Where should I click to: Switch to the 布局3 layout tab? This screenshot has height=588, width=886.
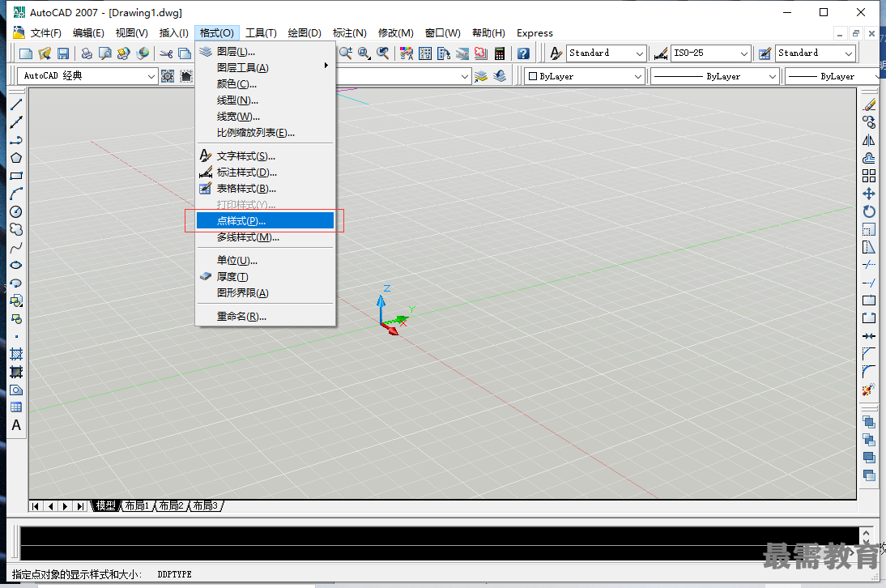coord(206,505)
